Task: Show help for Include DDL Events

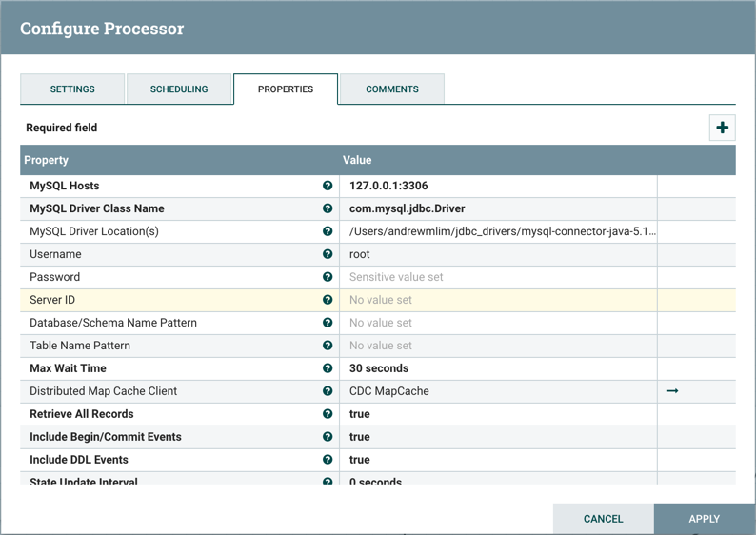Action: pos(328,460)
